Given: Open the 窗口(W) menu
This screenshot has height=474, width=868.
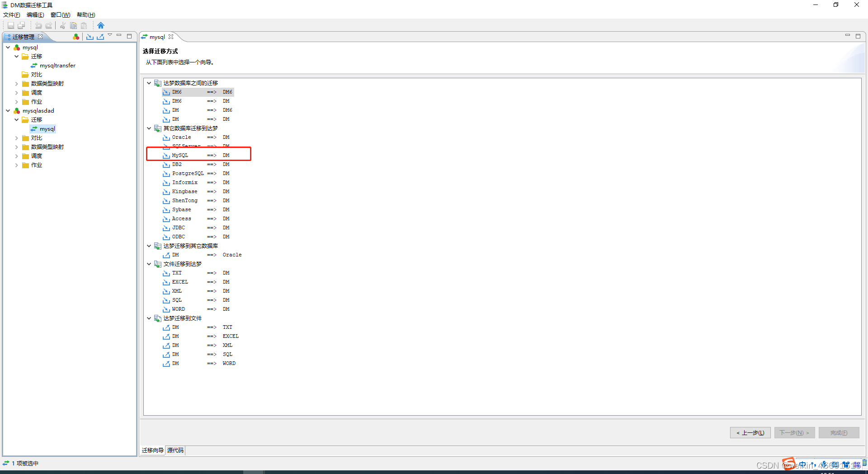Looking at the screenshot, I should (x=60, y=15).
